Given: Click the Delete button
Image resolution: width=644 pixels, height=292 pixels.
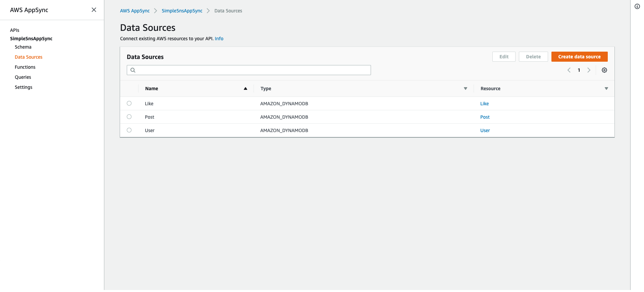Looking at the screenshot, I should tap(533, 57).
